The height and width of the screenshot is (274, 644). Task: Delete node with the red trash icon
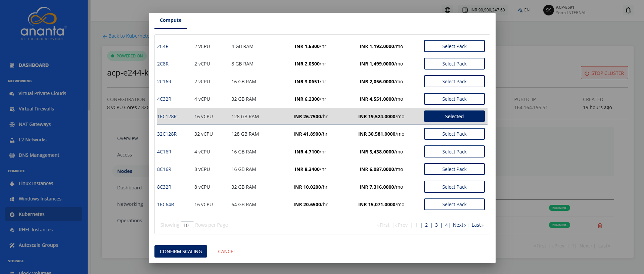[600, 226]
